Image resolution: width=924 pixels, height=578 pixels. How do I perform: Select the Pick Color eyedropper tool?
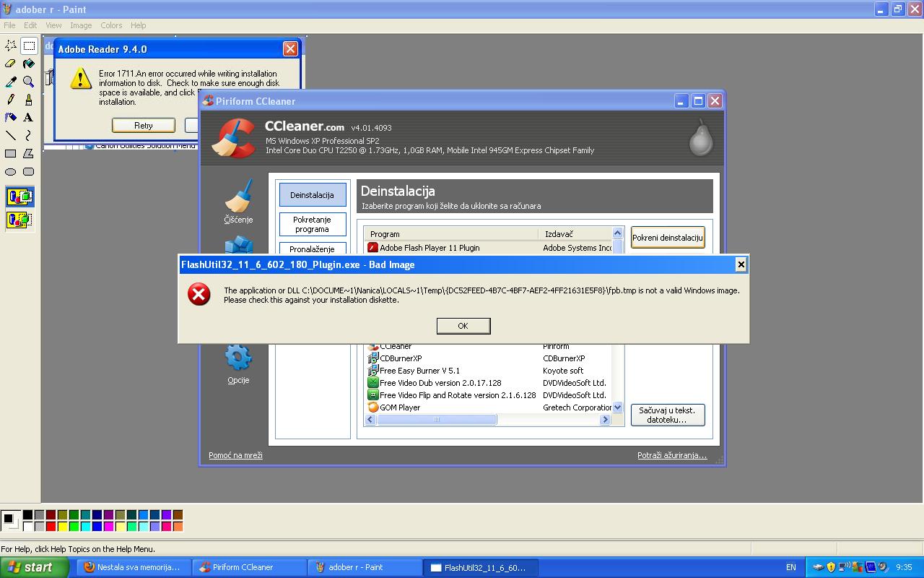(x=11, y=82)
